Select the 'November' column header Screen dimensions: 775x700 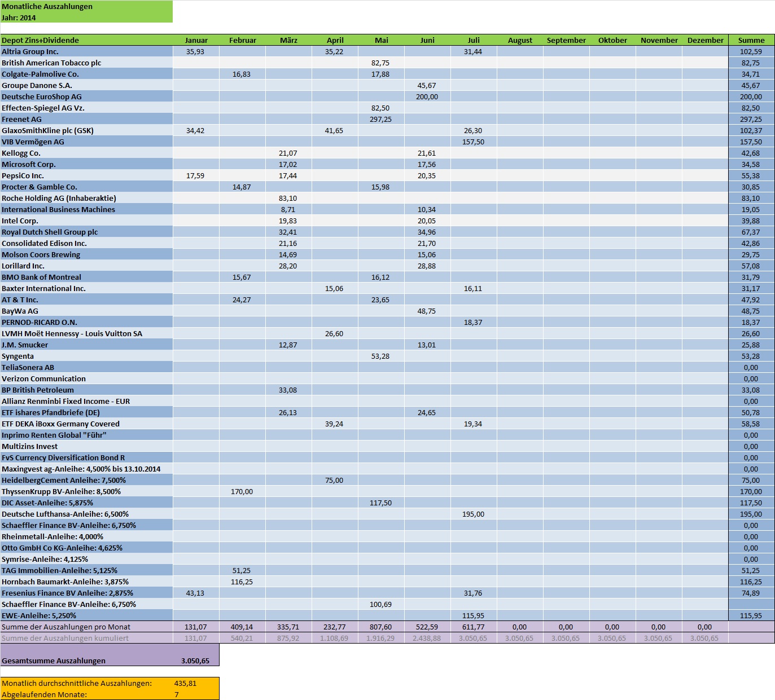[x=659, y=40]
